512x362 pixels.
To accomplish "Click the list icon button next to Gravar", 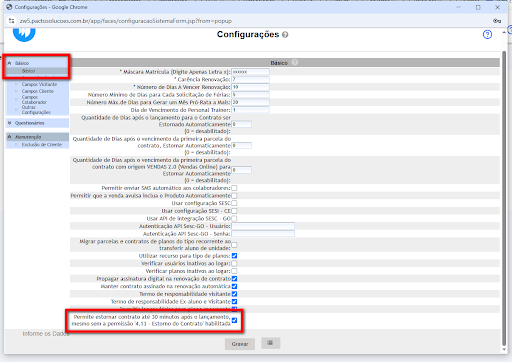I will (270, 343).
